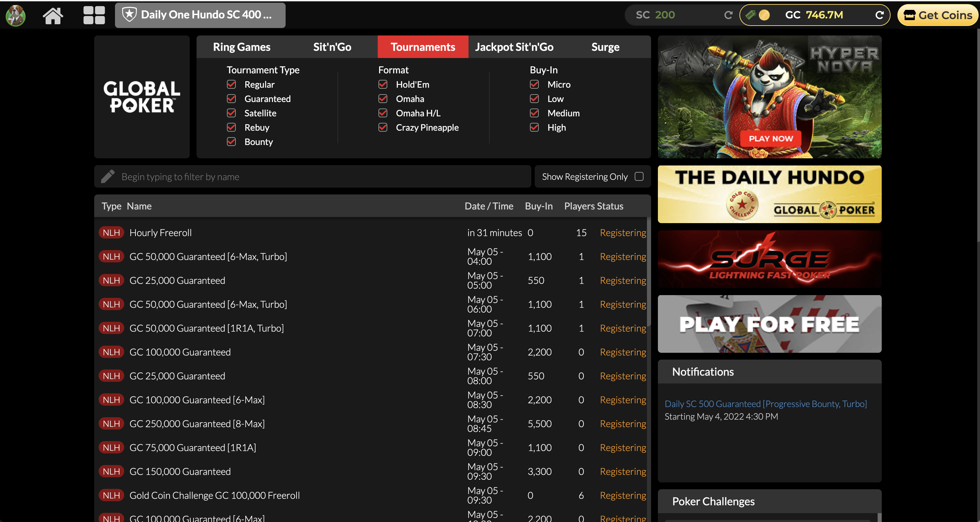Click Registering status for Hourly Freeroll

623,232
